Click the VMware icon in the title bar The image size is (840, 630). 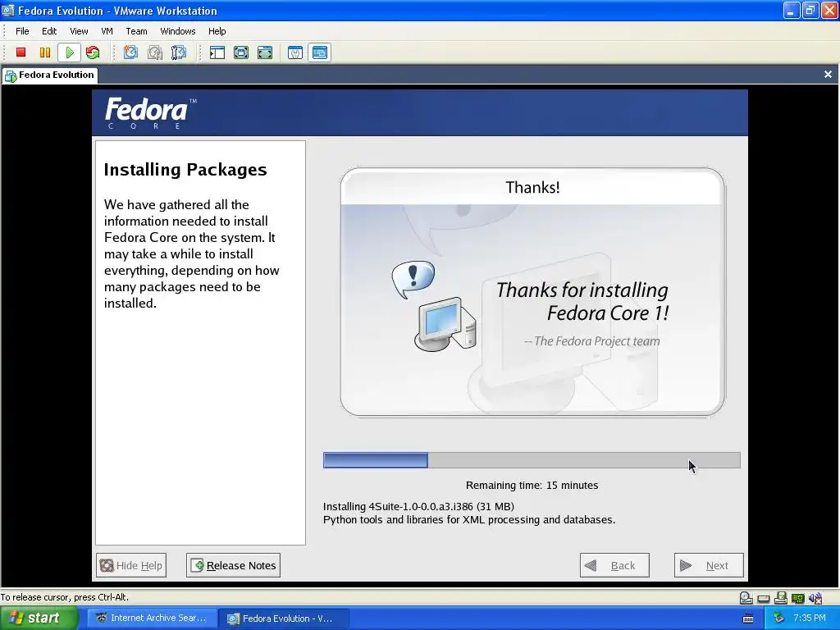pos(7,10)
